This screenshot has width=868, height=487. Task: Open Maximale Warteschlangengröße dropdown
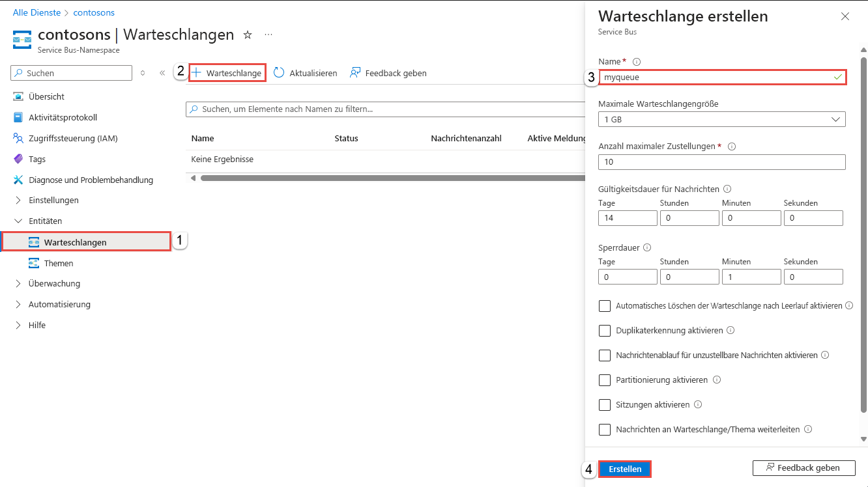tap(722, 119)
